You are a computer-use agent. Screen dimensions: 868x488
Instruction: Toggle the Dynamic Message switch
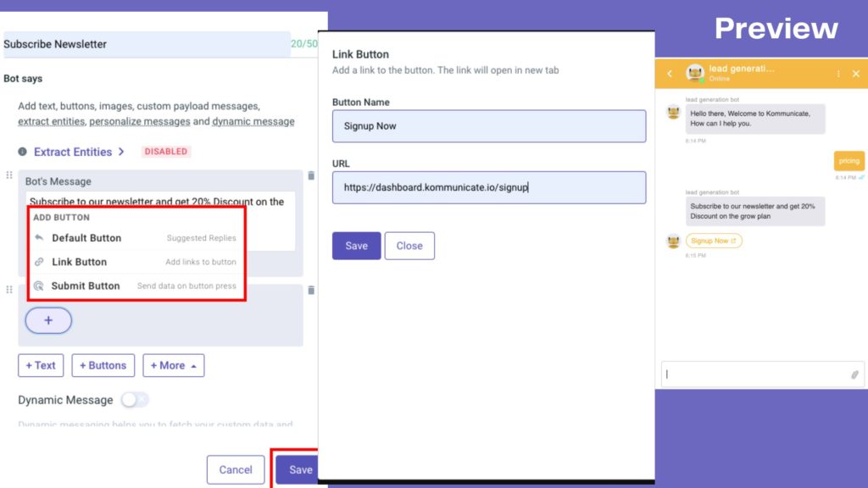pos(135,400)
